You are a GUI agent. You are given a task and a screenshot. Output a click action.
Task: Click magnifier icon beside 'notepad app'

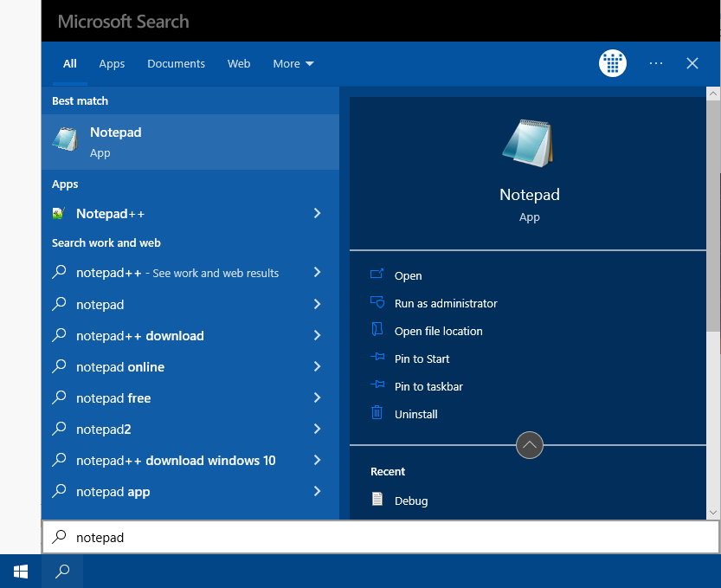click(x=60, y=491)
